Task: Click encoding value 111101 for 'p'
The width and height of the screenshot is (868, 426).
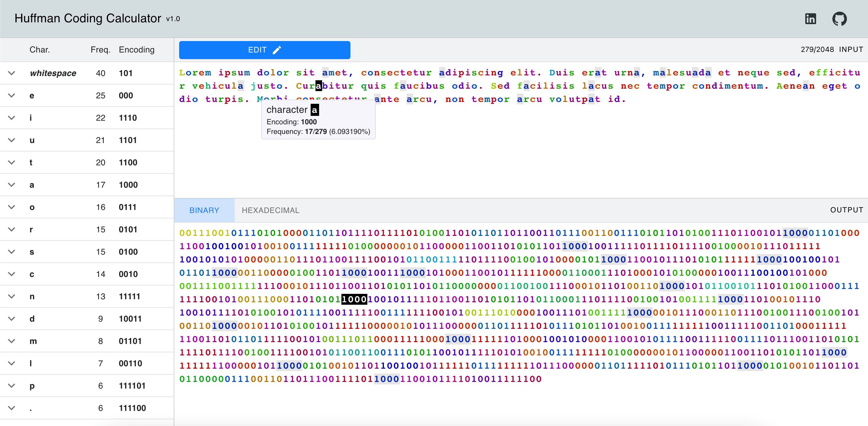Action: click(132, 386)
